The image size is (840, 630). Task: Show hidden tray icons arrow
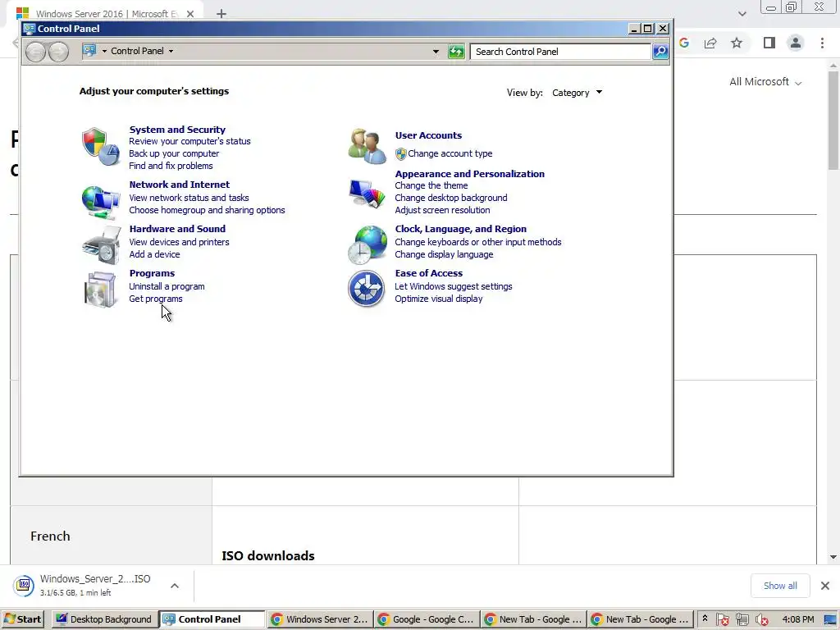click(x=705, y=619)
